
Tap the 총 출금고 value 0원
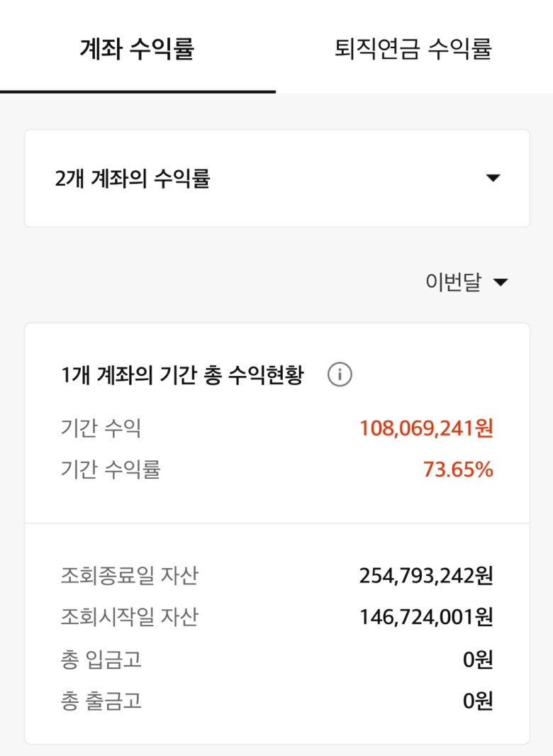pos(478,701)
